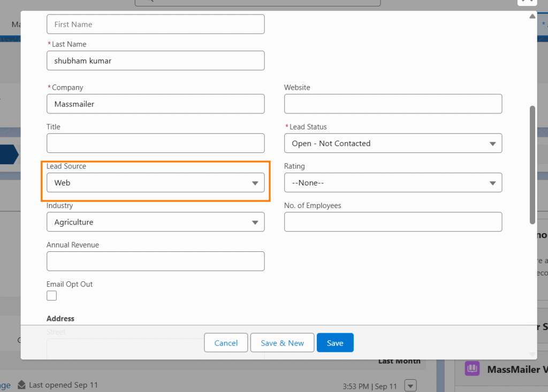The height and width of the screenshot is (392, 548).
Task: Expand the Industry dropdown showing Agriculture
Action: pyautogui.click(x=155, y=222)
